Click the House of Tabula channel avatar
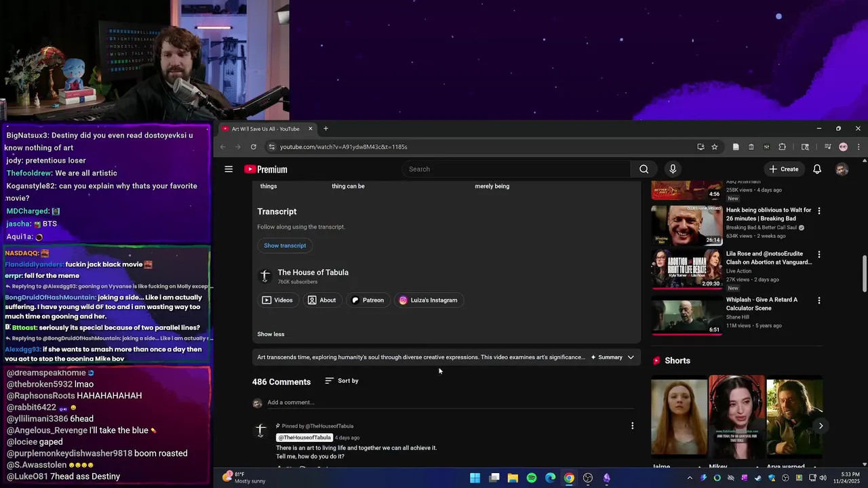The image size is (868, 488). [265, 276]
